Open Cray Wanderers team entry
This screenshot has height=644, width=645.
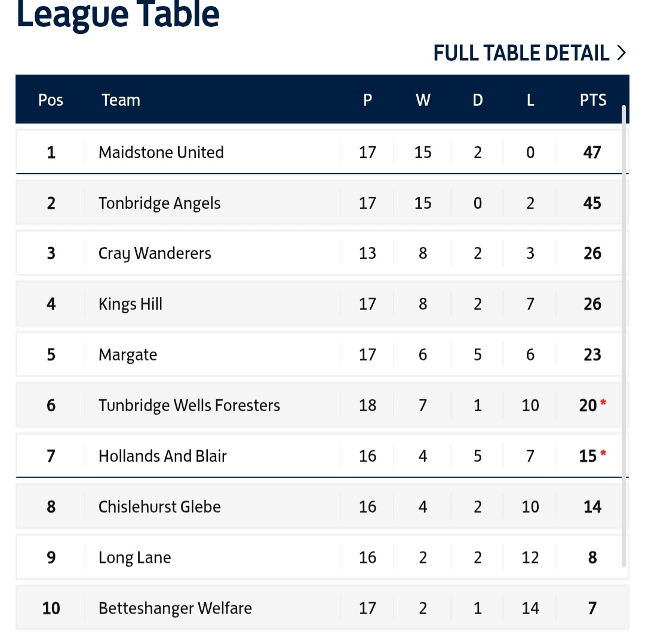pos(155,254)
